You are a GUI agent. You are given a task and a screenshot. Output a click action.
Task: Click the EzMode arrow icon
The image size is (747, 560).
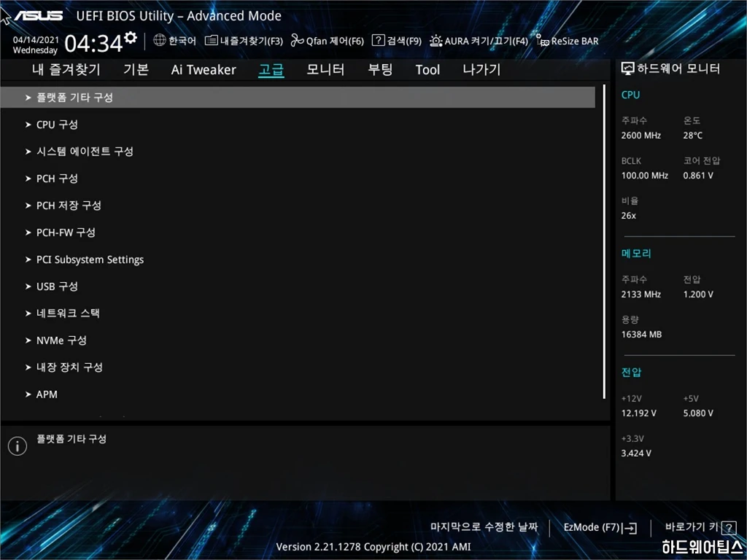pyautogui.click(x=630, y=528)
